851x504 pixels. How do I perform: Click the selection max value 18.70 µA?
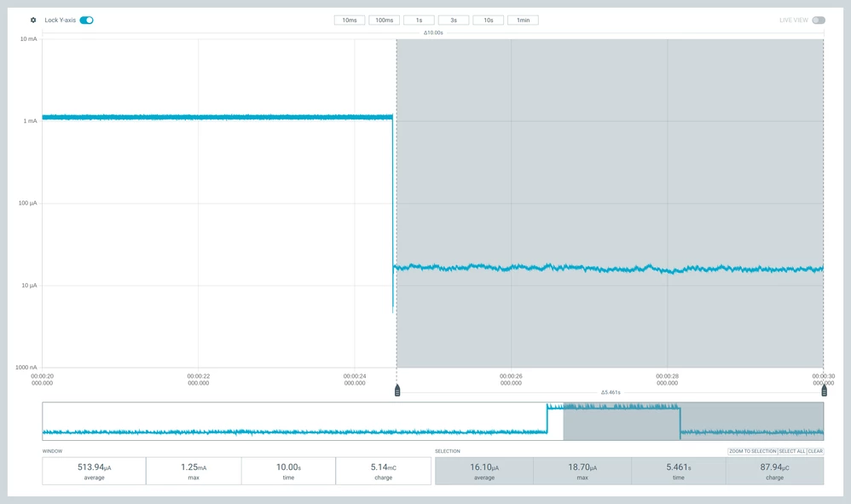pos(583,467)
